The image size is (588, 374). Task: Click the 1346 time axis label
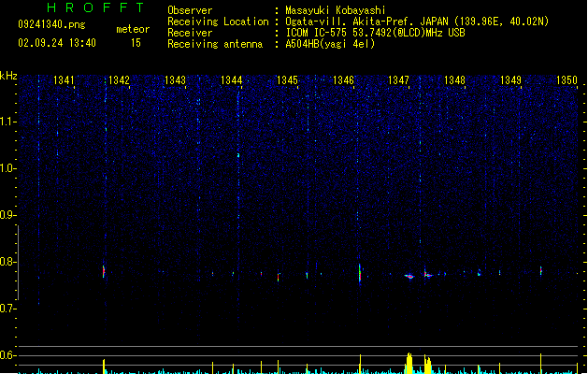(x=343, y=79)
